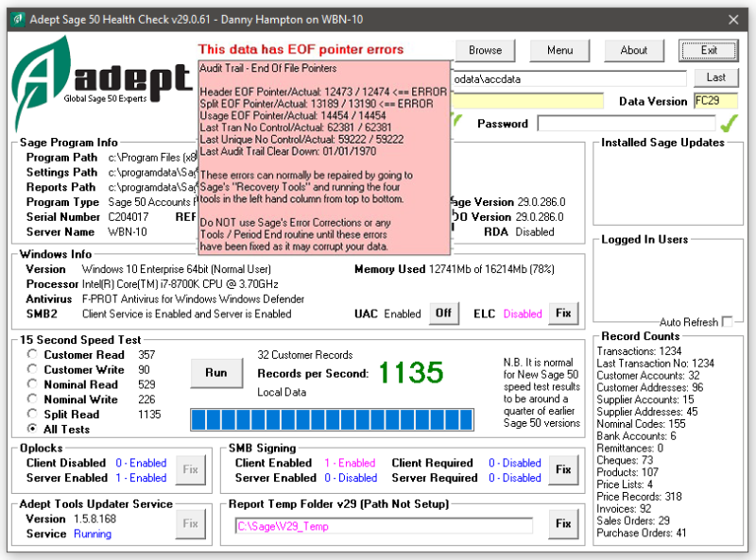
Task: Click the Running service status link
Action: 92,534
